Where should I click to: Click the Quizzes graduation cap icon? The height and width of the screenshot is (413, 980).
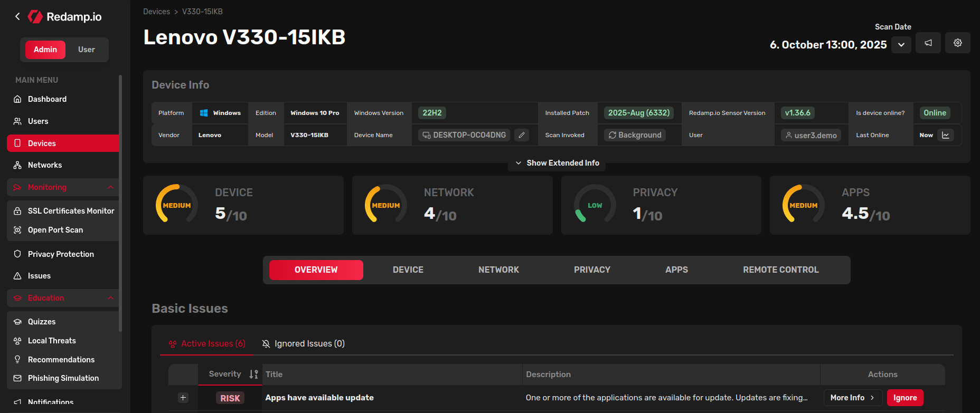click(x=17, y=322)
